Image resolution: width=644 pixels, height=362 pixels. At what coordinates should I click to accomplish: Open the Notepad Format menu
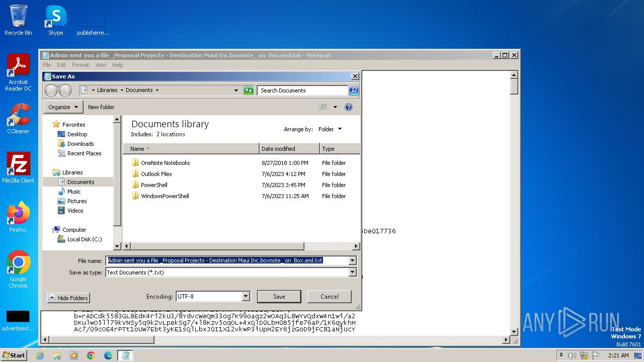coord(80,65)
